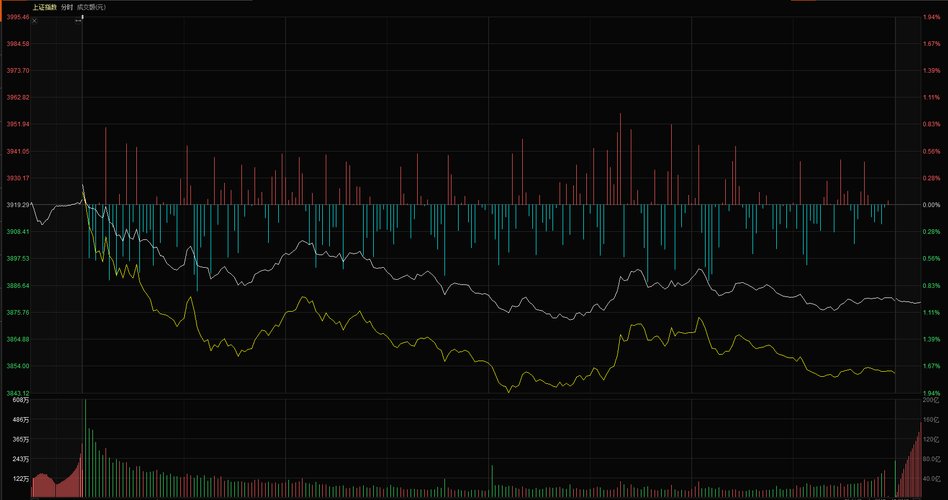Click the 3908.41 price axis value
The height and width of the screenshot is (500, 948).
coord(18,232)
